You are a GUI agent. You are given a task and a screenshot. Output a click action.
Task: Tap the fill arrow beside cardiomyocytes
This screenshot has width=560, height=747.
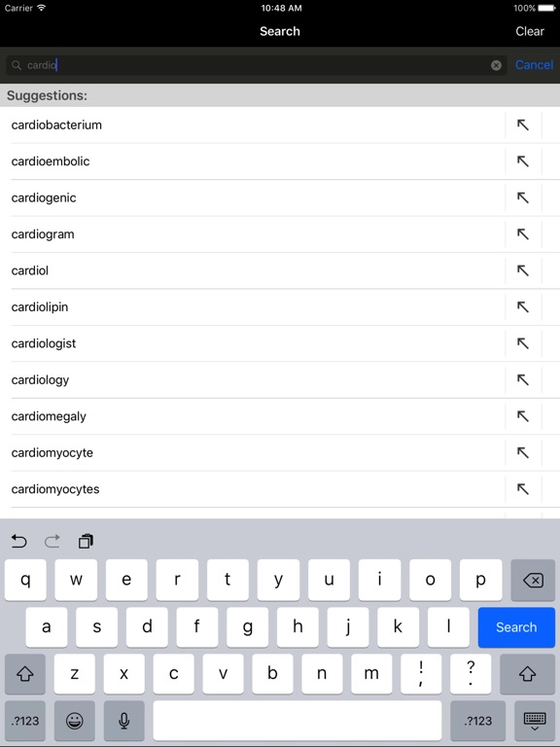(523, 489)
